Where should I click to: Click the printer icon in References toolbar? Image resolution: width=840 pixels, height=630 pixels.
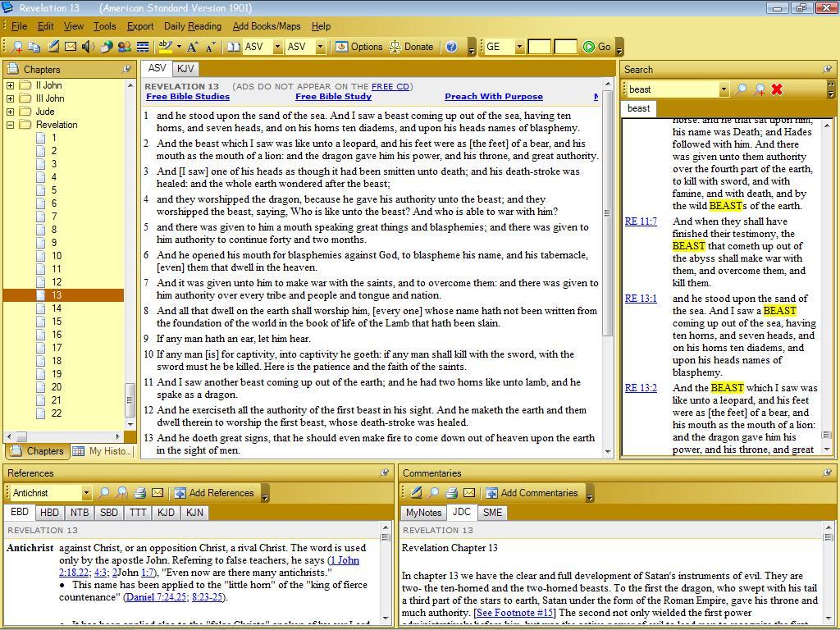pyautogui.click(x=139, y=492)
